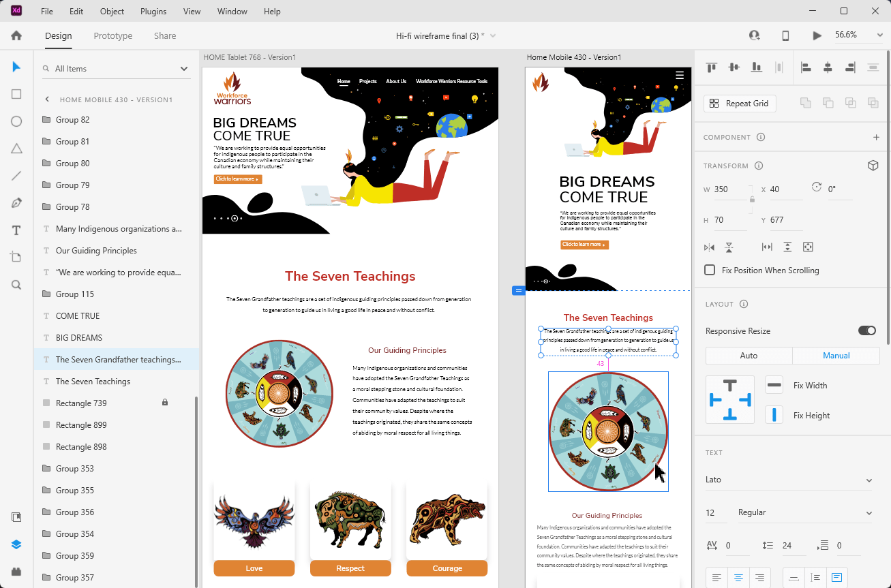The width and height of the screenshot is (891, 588).
Task: Switch to the Prototype tab
Action: [x=112, y=35]
